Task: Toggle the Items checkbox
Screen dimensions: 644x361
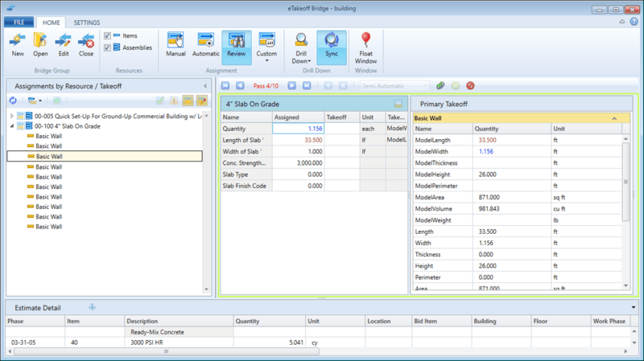Action: click(107, 35)
